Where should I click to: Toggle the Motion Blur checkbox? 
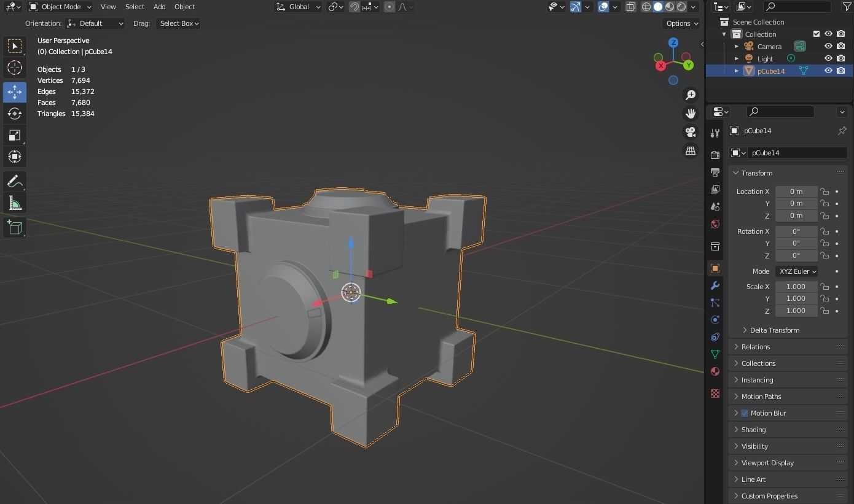[x=745, y=413]
